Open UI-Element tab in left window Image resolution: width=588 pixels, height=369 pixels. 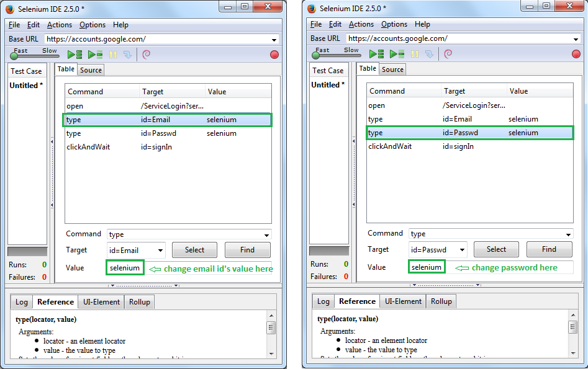tap(101, 302)
